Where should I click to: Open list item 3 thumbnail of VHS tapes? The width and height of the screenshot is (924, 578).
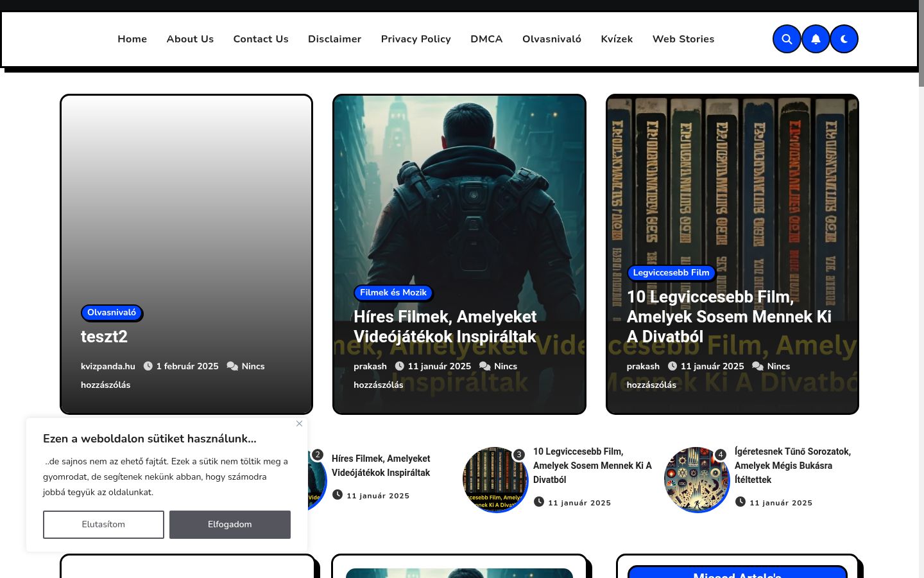[495, 480]
